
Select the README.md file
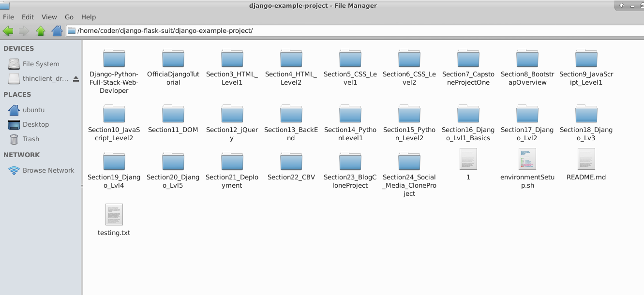pyautogui.click(x=586, y=164)
